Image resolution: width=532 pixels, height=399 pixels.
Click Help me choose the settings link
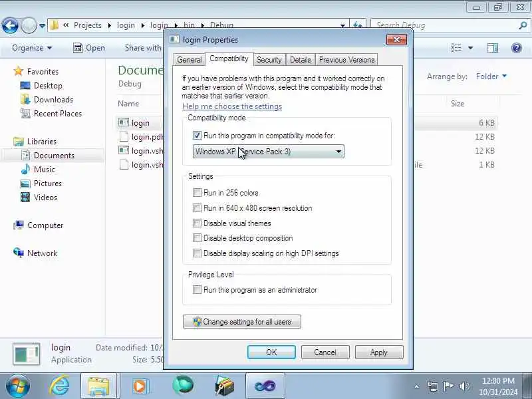point(232,106)
